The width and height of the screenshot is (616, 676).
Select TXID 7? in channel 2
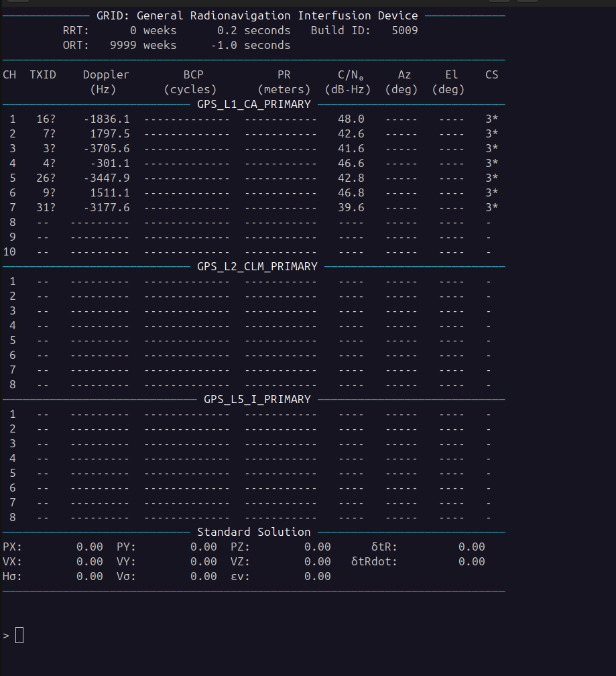[50, 133]
